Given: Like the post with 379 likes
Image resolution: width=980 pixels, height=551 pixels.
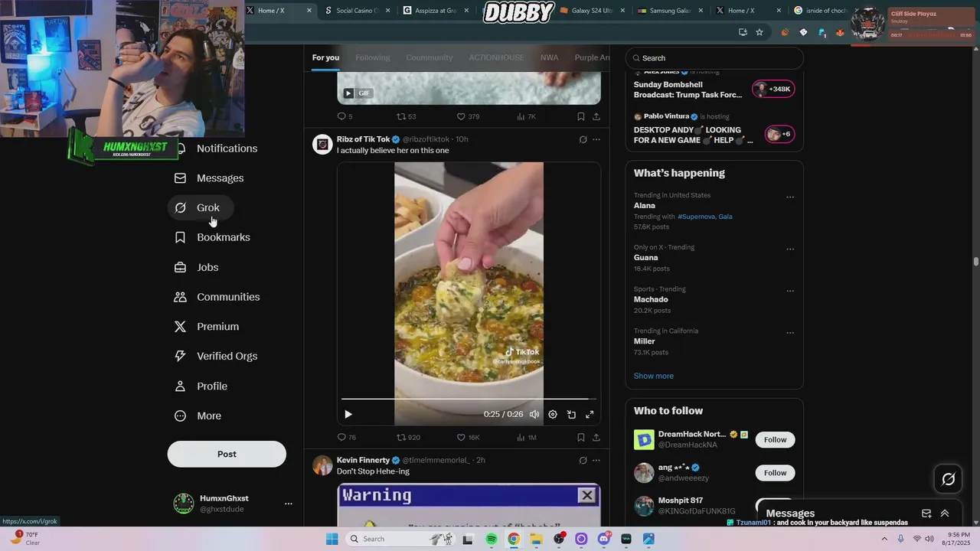Looking at the screenshot, I should (x=468, y=116).
